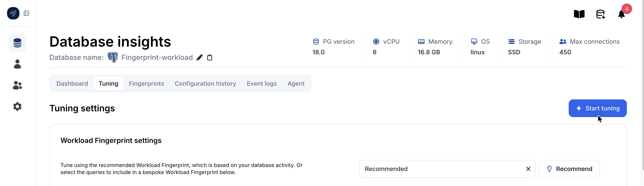Select the Tuning tab
Image resolution: width=644 pixels, height=186 pixels.
tap(108, 84)
